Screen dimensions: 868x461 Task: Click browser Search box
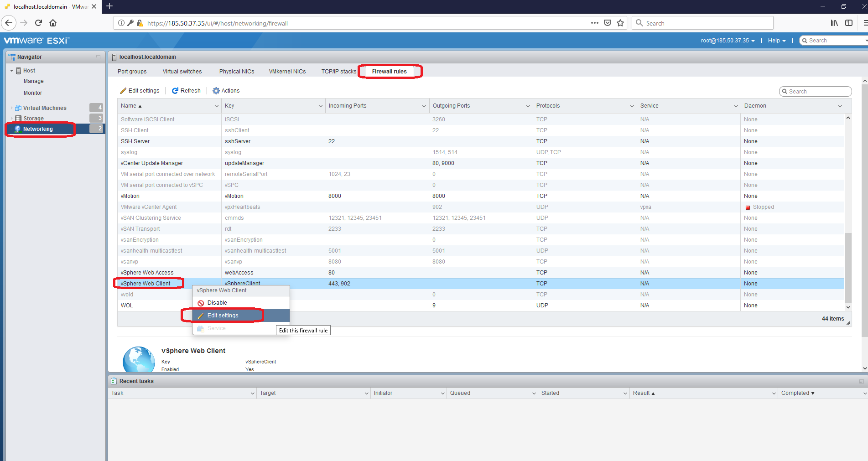tap(702, 23)
